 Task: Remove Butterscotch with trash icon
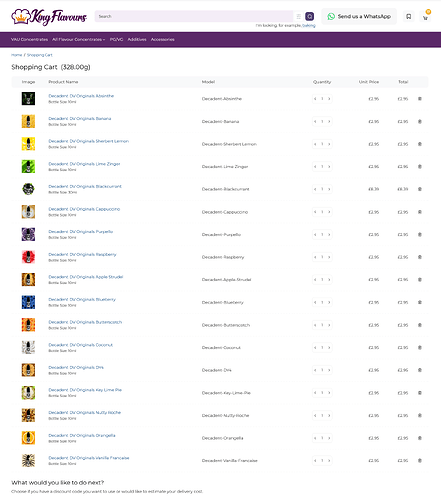420,325
